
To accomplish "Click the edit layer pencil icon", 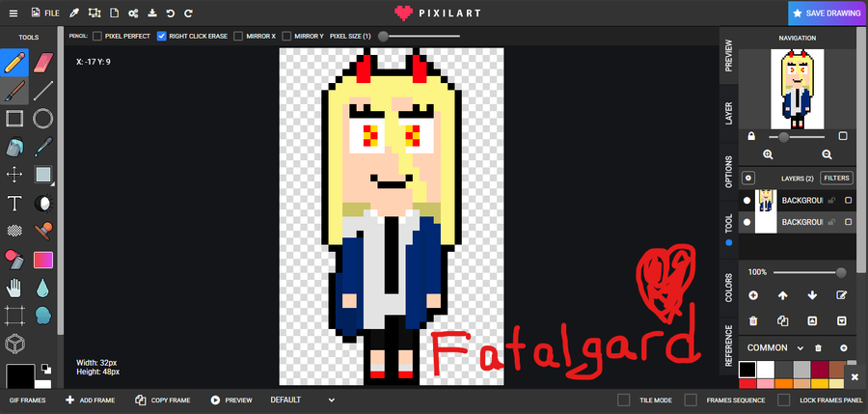I will pyautogui.click(x=841, y=295).
